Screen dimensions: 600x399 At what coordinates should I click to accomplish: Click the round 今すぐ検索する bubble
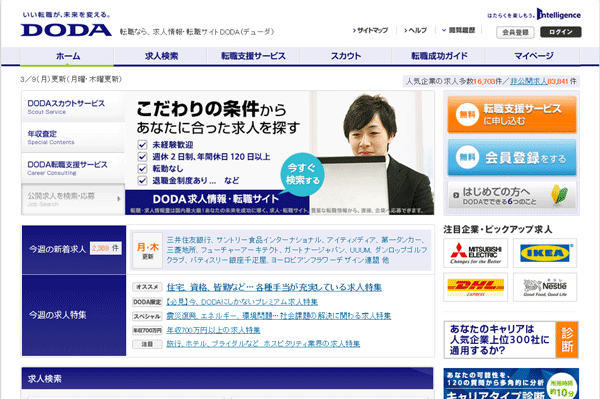point(302,174)
